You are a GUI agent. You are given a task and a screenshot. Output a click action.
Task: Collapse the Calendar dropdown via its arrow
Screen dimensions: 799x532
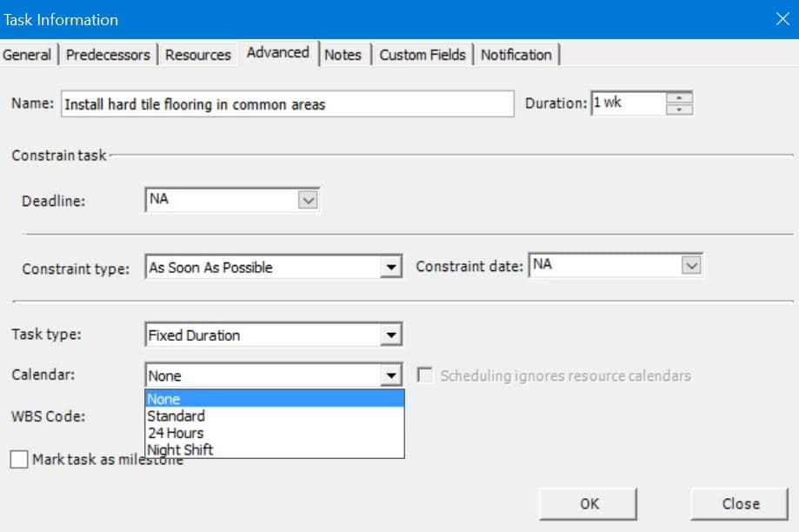pyautogui.click(x=391, y=376)
